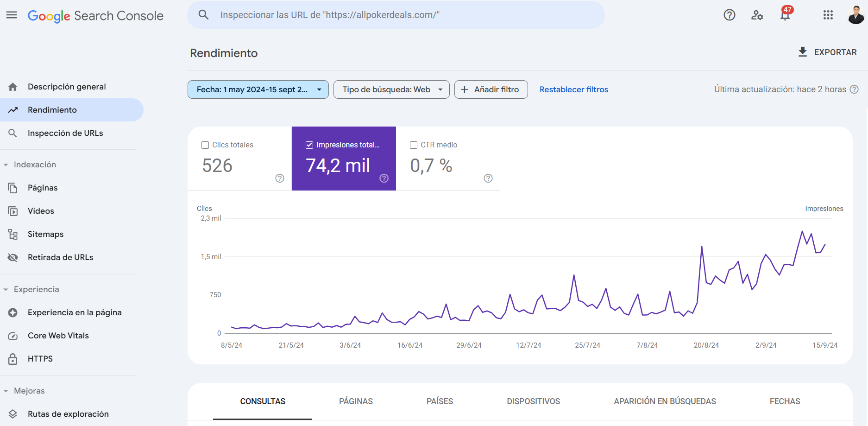Open the Rendimiento section in the sidebar
This screenshot has height=426, width=868.
(x=52, y=109)
